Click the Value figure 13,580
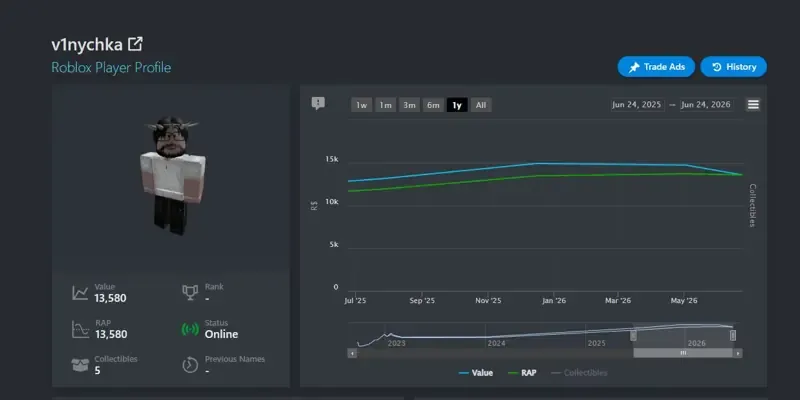This screenshot has height=400, width=800. [x=110, y=298]
